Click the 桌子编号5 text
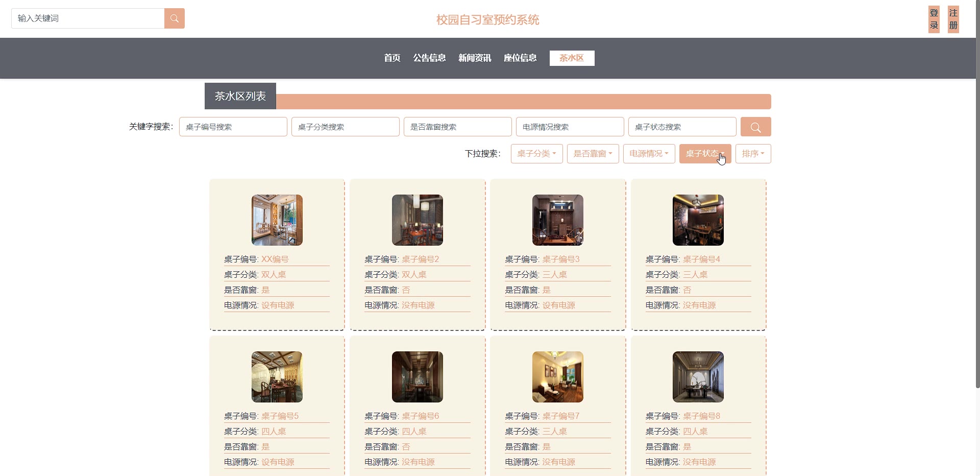Image resolution: width=980 pixels, height=476 pixels. click(x=280, y=416)
